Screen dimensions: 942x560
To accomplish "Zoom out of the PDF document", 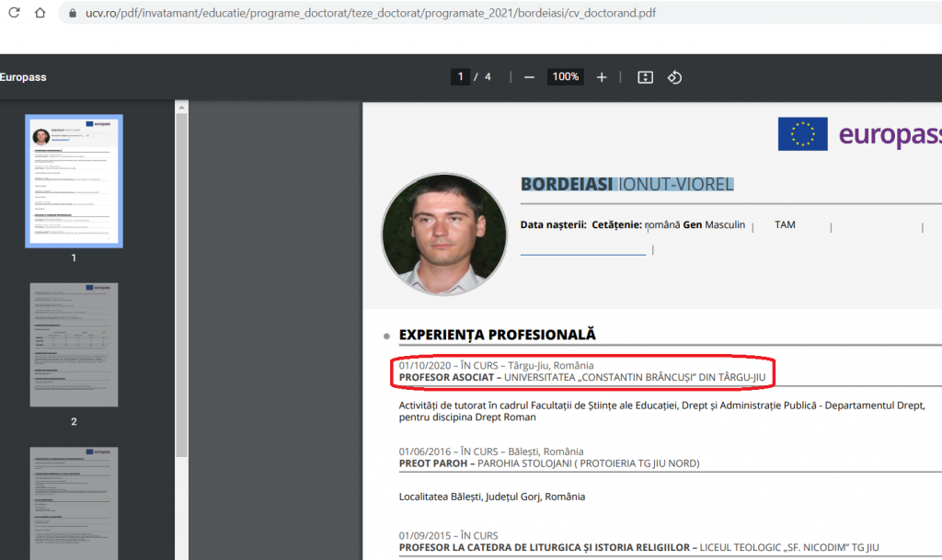I will click(x=529, y=77).
